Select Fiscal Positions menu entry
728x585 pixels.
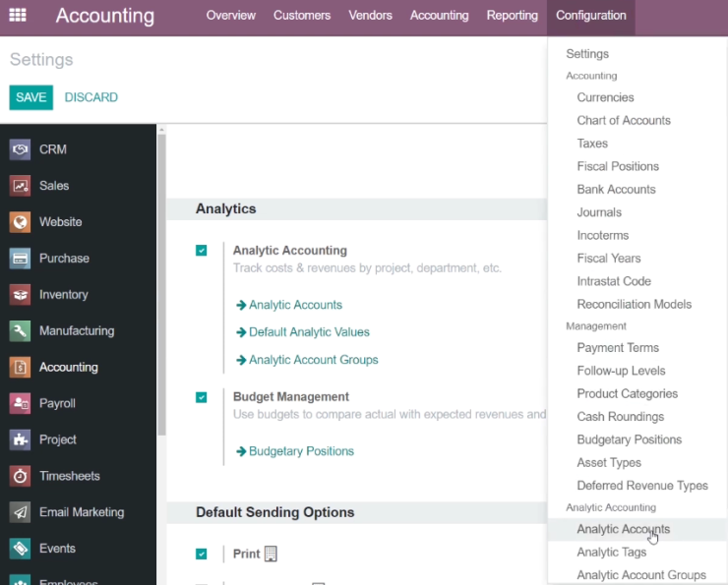618,166
